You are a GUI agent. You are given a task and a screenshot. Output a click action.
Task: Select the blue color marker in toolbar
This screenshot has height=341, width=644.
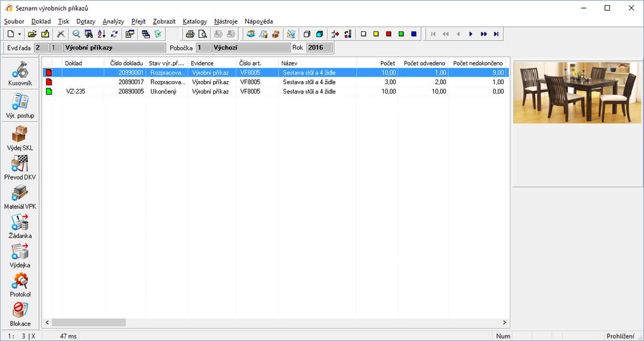pyautogui.click(x=414, y=34)
